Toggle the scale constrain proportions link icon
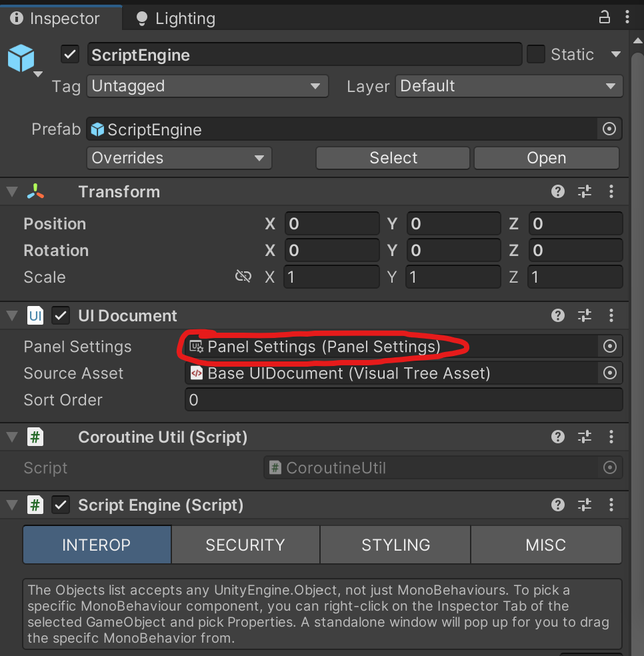This screenshot has width=644, height=656. (243, 275)
